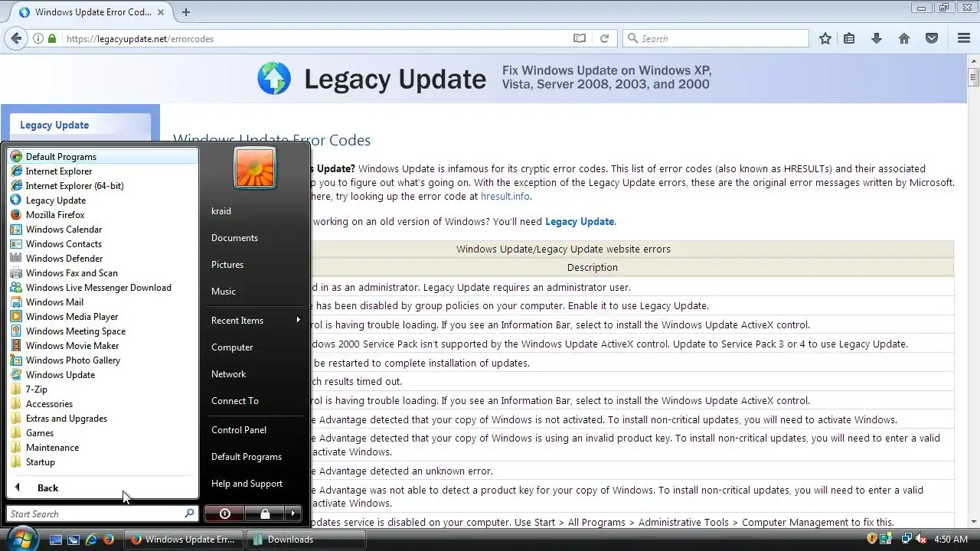
Task: Enter Reader View in the address bar
Action: [x=580, y=38]
